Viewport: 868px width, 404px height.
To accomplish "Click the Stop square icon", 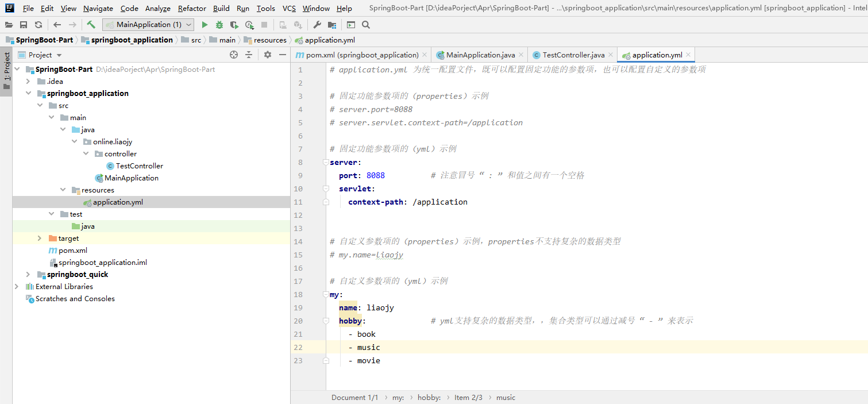I will click(264, 25).
